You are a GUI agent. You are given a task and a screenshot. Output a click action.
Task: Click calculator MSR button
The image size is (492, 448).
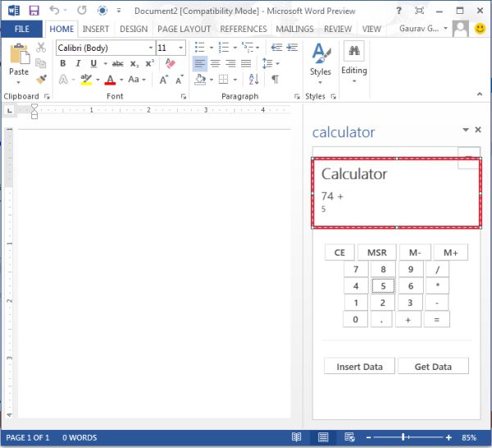tap(377, 253)
